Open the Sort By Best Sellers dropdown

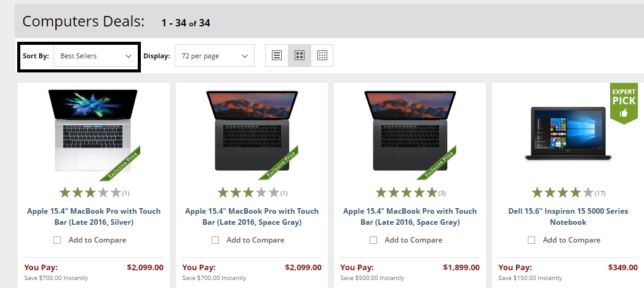(96, 56)
